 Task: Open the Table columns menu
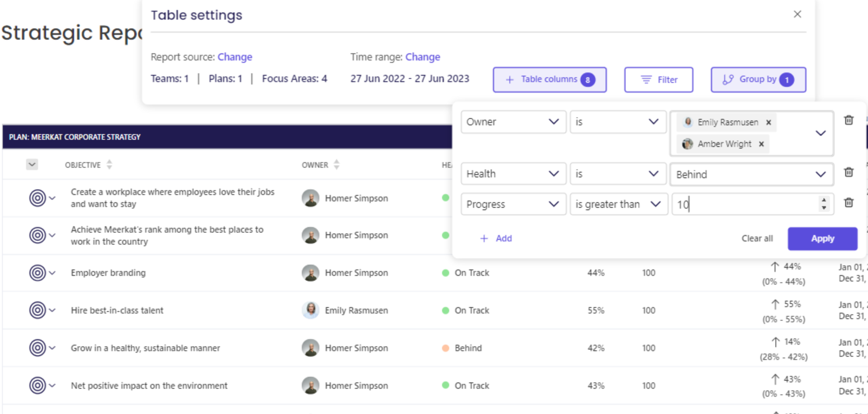[x=549, y=80]
